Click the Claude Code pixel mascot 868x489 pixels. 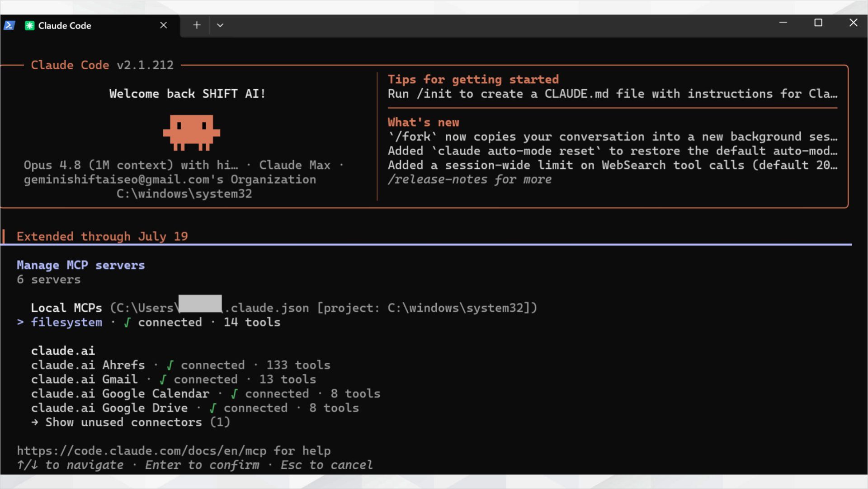pyautogui.click(x=191, y=133)
